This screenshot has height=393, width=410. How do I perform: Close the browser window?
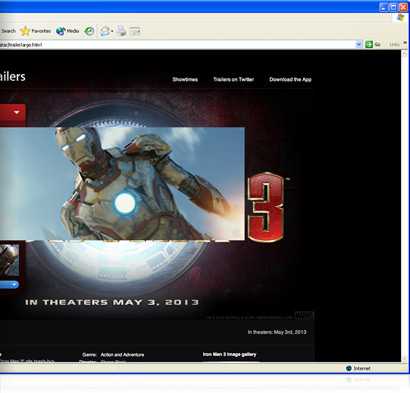pos(403,7)
